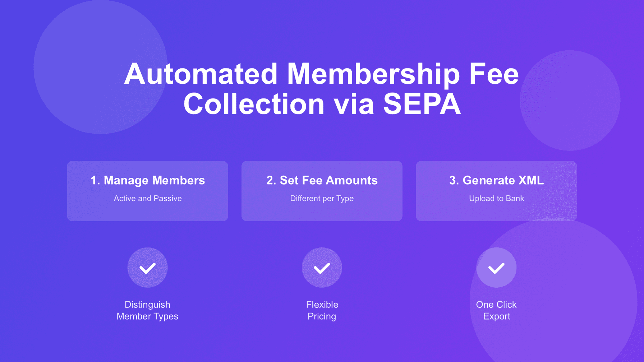This screenshot has width=644, height=362.
Task: Click the 'One Click Export' label
Action: tap(496, 310)
